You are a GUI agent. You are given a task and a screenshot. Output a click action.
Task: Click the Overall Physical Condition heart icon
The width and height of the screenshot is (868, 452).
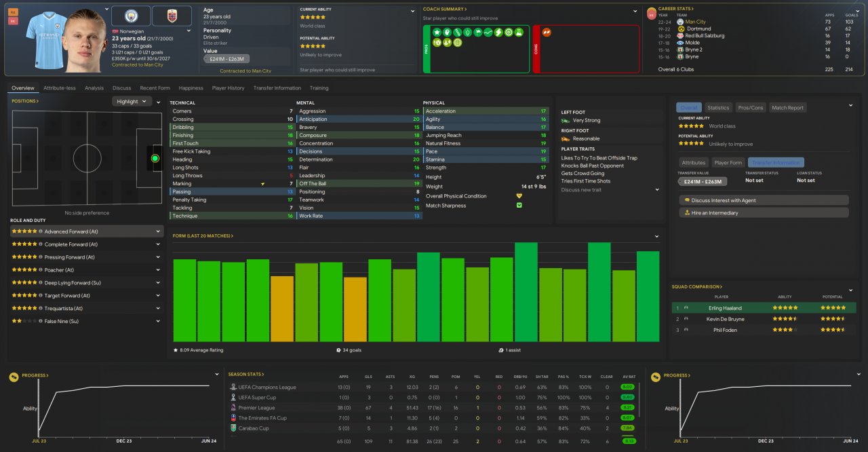pos(519,196)
